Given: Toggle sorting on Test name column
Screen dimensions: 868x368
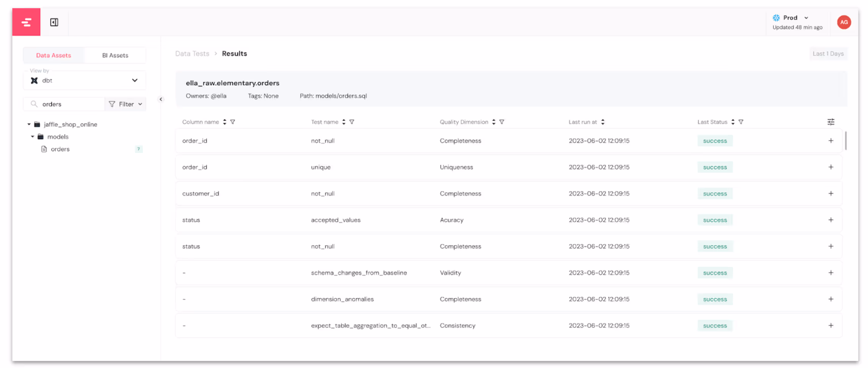Looking at the screenshot, I should (343, 122).
